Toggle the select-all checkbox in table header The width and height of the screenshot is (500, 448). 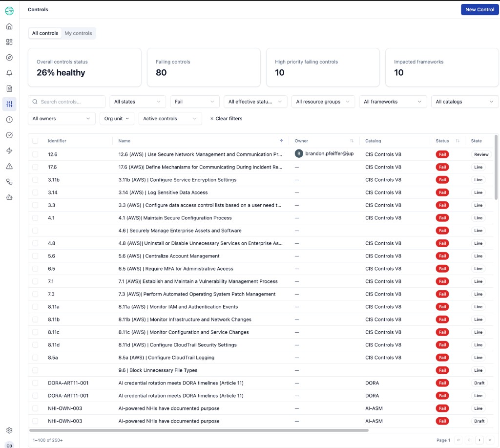pyautogui.click(x=35, y=141)
